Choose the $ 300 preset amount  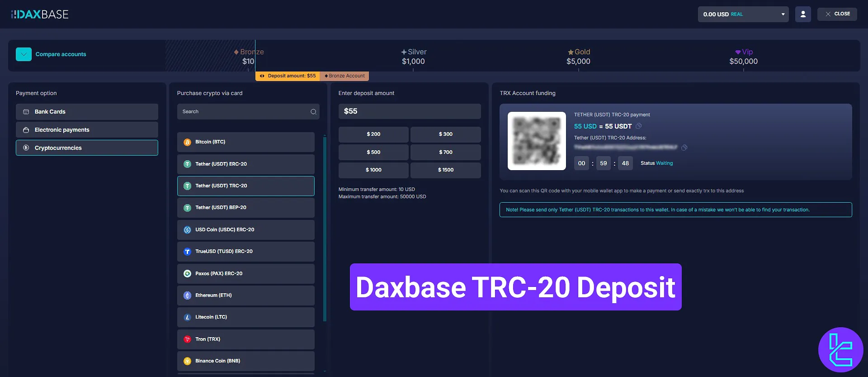click(445, 134)
